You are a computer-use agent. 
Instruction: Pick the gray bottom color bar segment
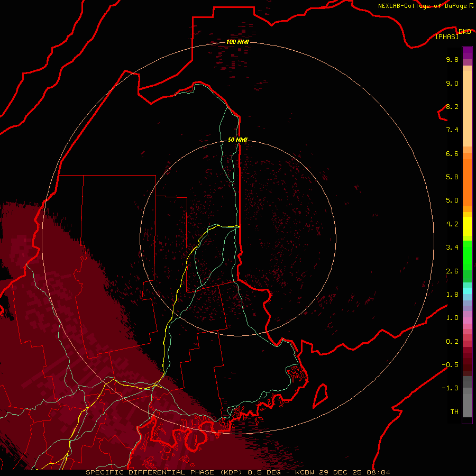coord(467,404)
